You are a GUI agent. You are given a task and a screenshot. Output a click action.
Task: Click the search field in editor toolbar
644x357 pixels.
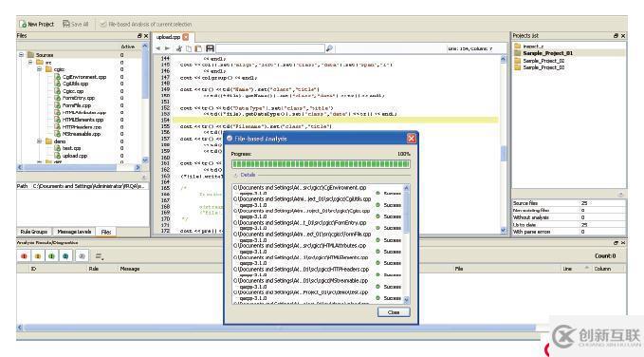pyautogui.click(x=270, y=48)
